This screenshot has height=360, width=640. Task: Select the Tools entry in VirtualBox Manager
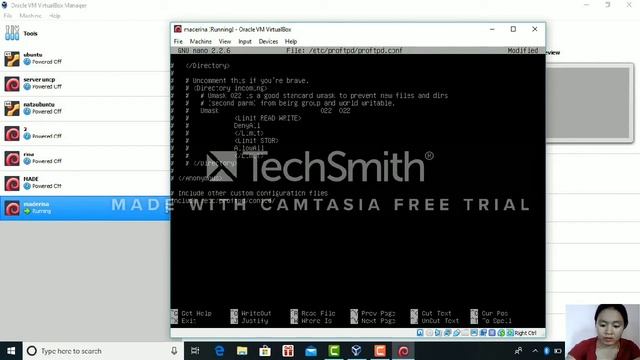pyautogui.click(x=84, y=33)
